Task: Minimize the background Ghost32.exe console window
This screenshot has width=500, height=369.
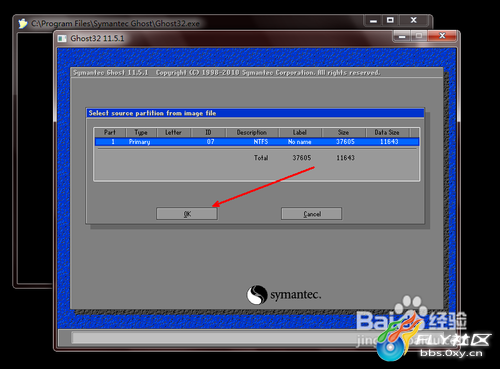Action: 373,20
